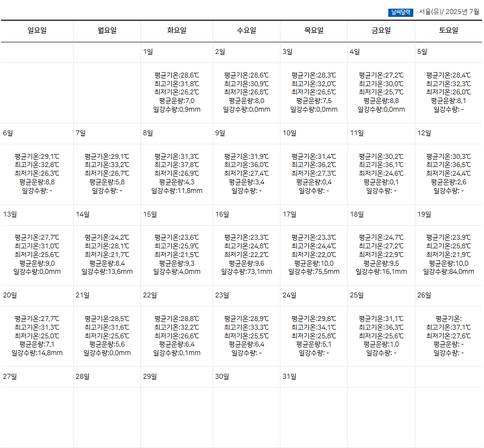
Task: Select the 일요일 column header
Action: [37, 31]
